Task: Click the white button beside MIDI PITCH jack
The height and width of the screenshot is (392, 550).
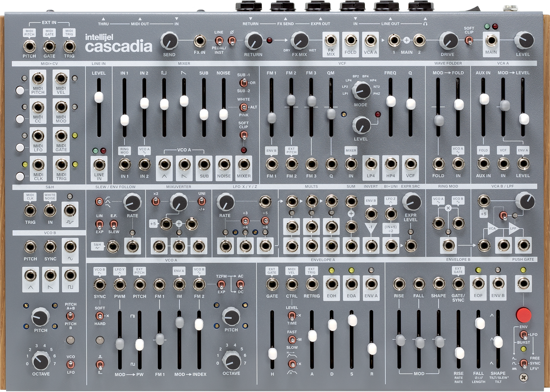Action: tap(20, 90)
